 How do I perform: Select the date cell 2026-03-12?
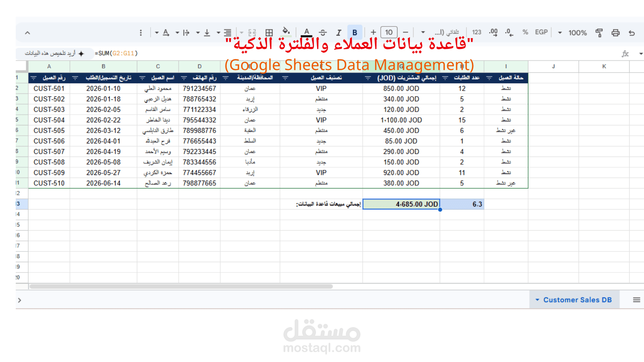[x=103, y=130]
